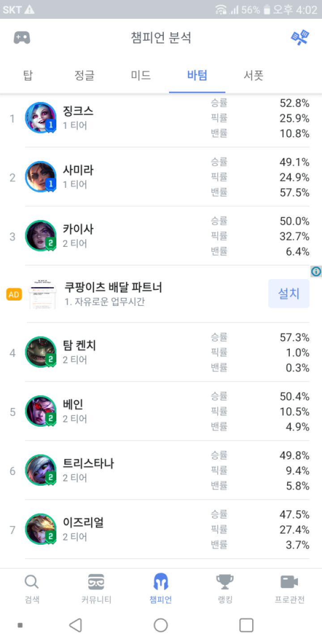This screenshot has width=322, height=644.
Task: Open the 검색 search icon in bottom bar
Action: point(32,582)
